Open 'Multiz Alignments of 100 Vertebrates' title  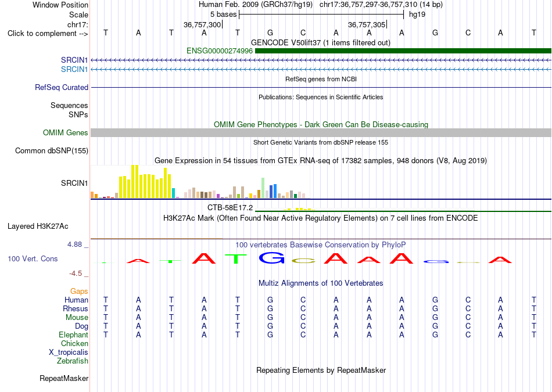pyautogui.click(x=321, y=283)
